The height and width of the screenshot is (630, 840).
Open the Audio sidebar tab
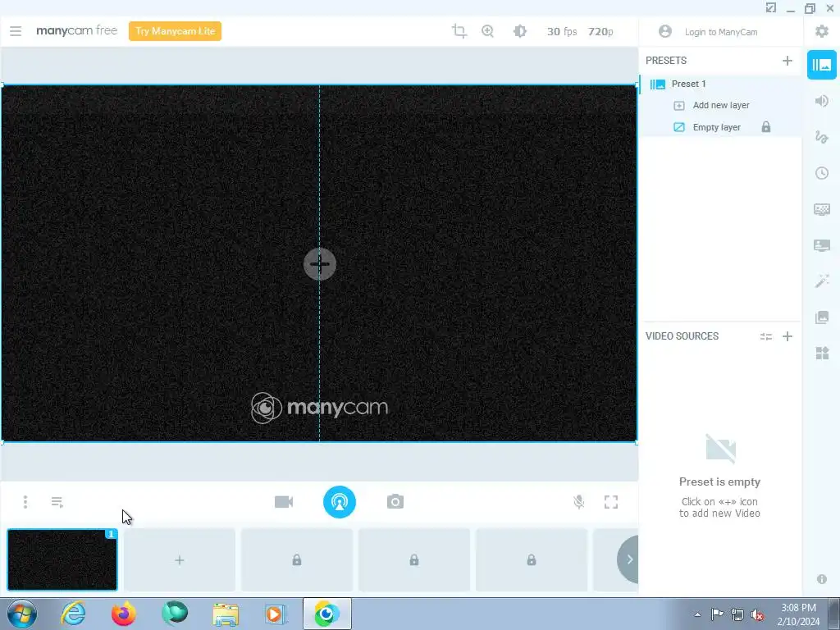[x=822, y=101]
